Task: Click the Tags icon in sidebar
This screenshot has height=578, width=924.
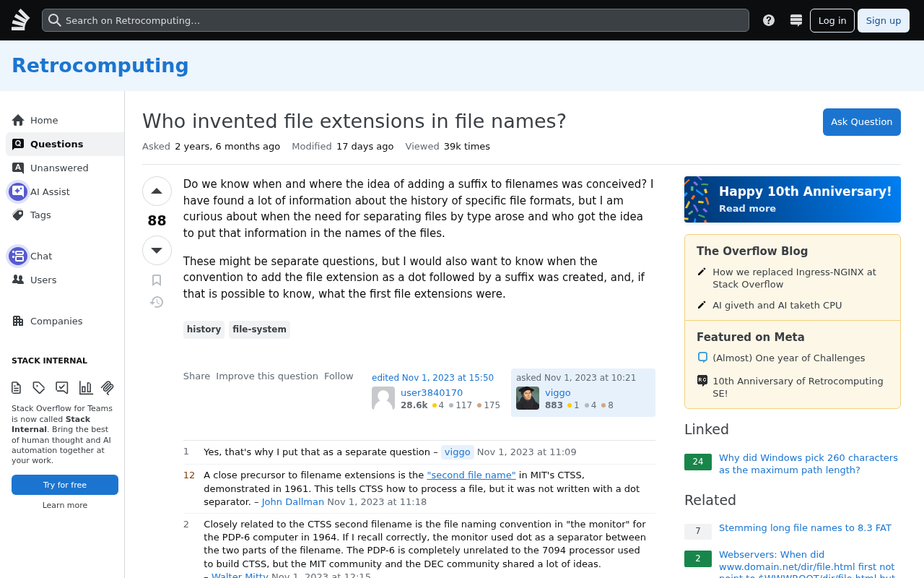Action: pos(18,215)
